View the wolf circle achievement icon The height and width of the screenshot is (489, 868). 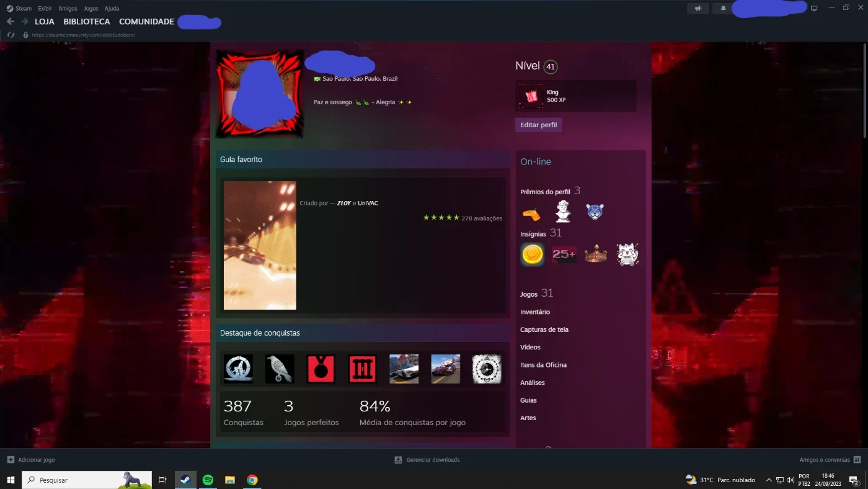(239, 369)
